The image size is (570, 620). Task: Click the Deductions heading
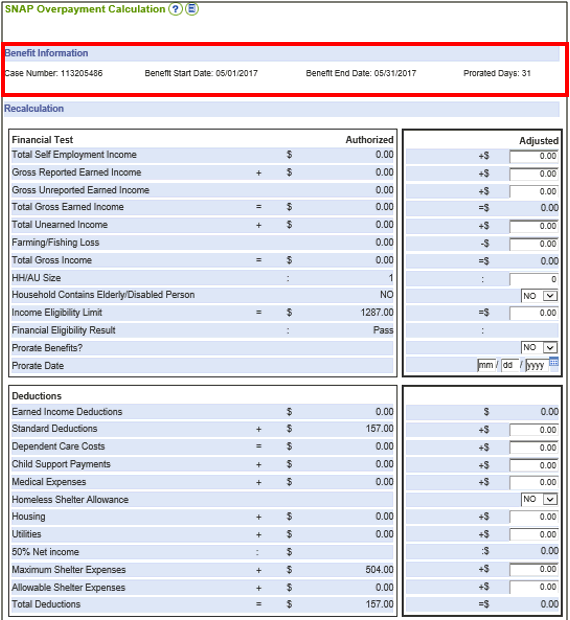[37, 396]
